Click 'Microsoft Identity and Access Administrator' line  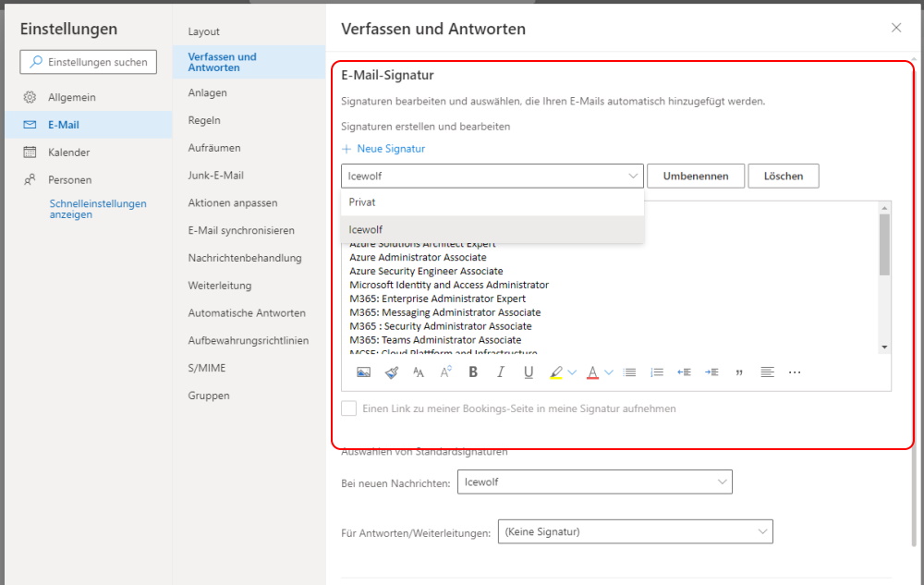click(449, 286)
